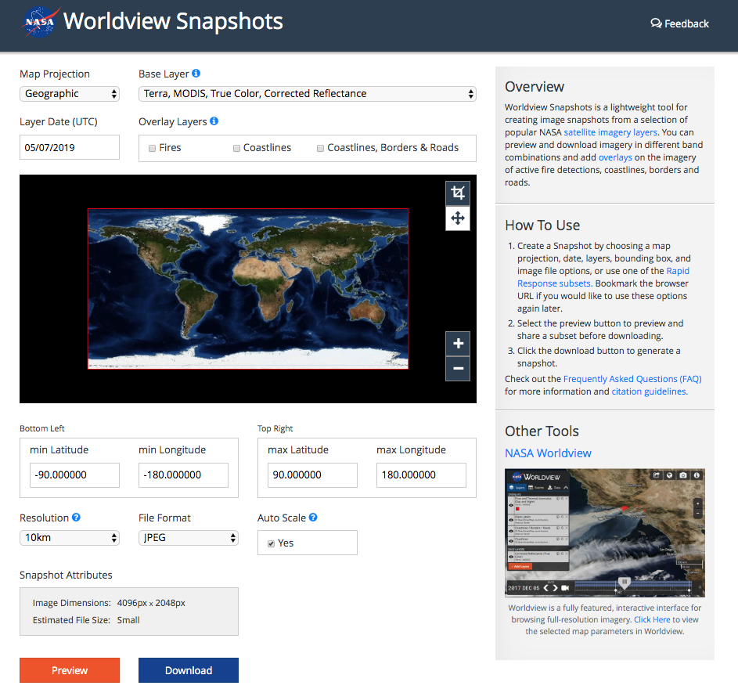Toggle the Auto Scale Yes checkbox
The image size is (738, 700).
coord(271,543)
